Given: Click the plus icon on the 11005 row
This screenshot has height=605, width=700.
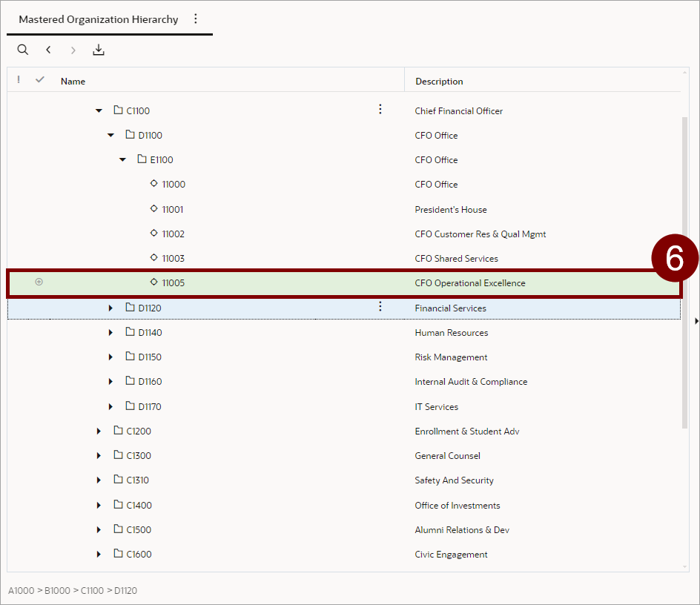Looking at the screenshot, I should point(39,282).
